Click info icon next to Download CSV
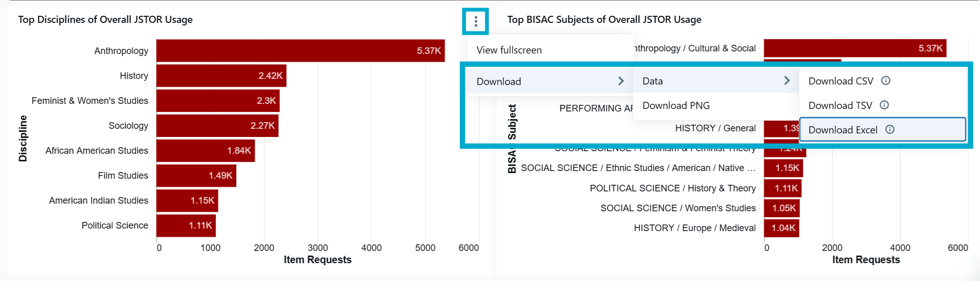 point(886,80)
